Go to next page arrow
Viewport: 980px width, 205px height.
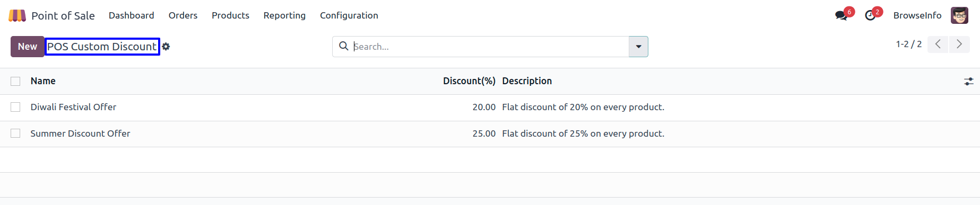point(959,44)
